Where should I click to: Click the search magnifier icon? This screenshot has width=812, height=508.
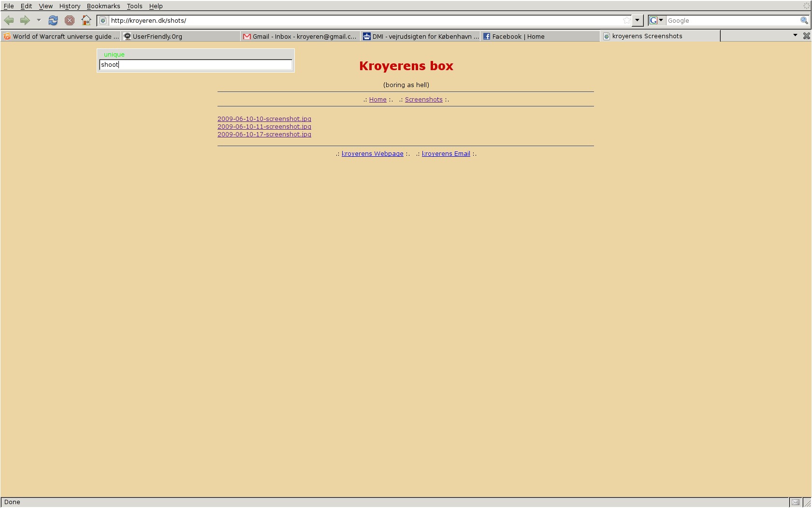coord(804,20)
